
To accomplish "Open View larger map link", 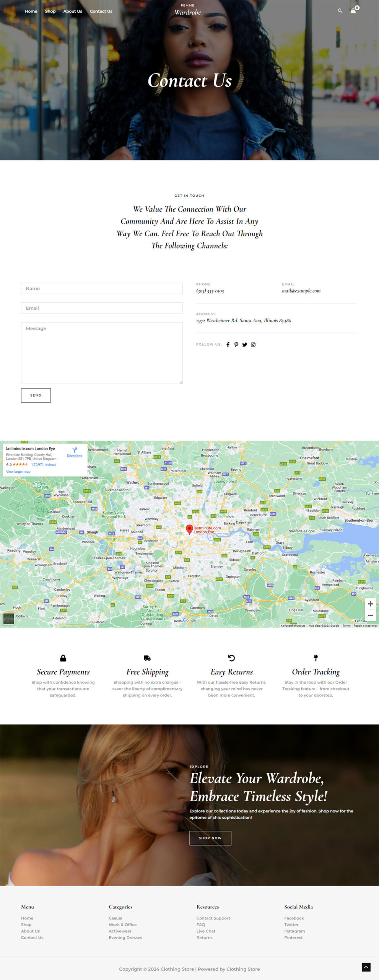I will tap(18, 472).
